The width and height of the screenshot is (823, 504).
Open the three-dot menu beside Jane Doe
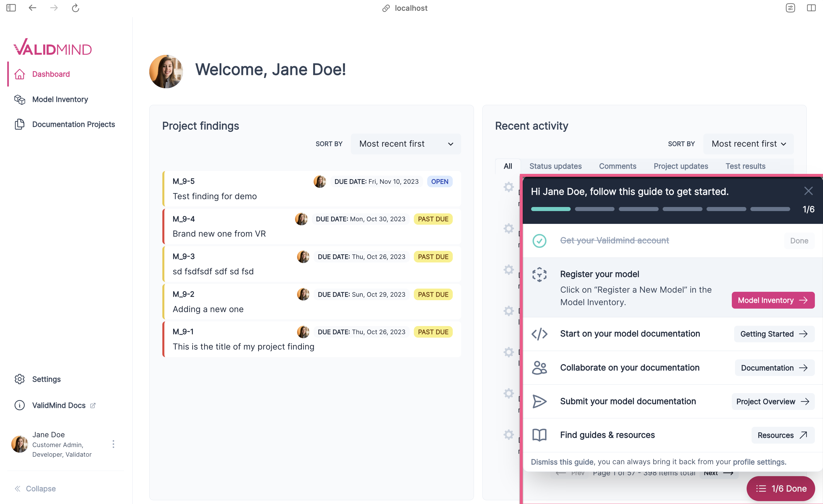[113, 444]
